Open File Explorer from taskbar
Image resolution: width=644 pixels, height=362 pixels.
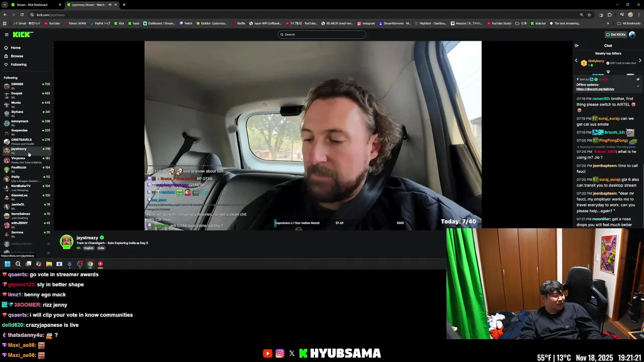point(49,264)
